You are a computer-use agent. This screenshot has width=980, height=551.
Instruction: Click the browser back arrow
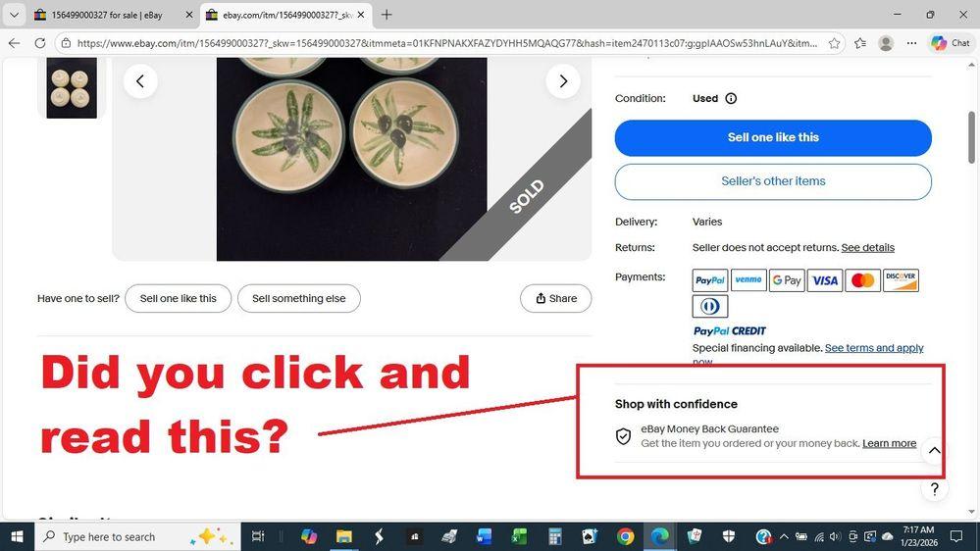(14, 43)
